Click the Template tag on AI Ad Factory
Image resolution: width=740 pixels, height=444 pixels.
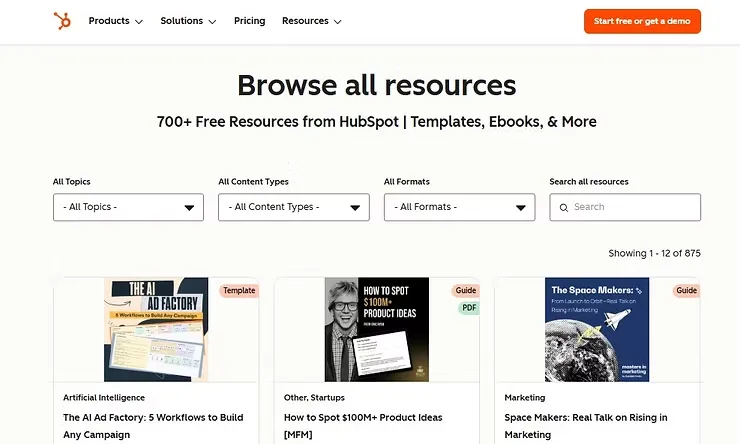239,291
